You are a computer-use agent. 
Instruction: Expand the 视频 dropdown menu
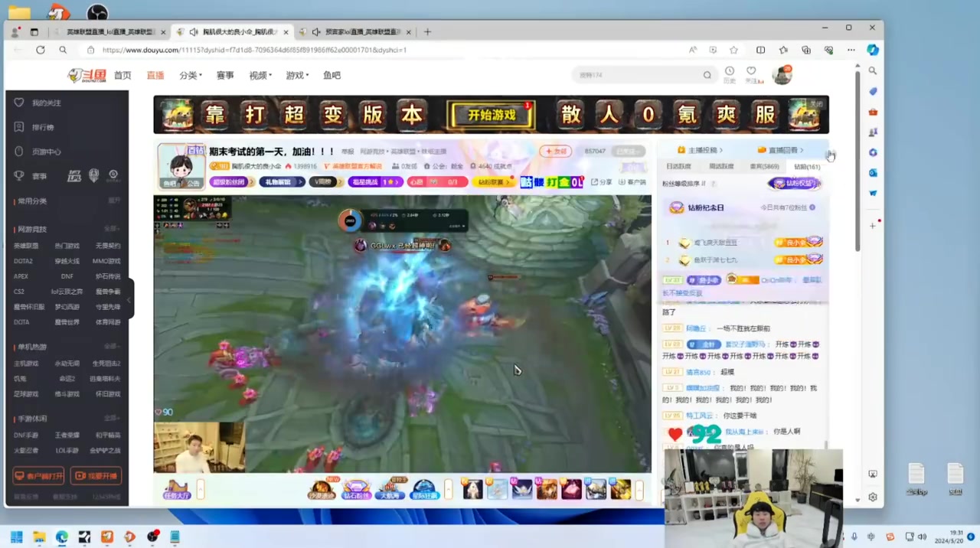tap(260, 76)
